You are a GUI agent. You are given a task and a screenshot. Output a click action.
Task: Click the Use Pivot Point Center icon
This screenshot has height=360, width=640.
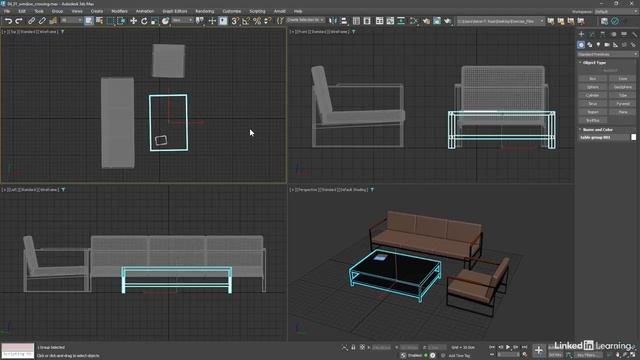(x=200, y=20)
